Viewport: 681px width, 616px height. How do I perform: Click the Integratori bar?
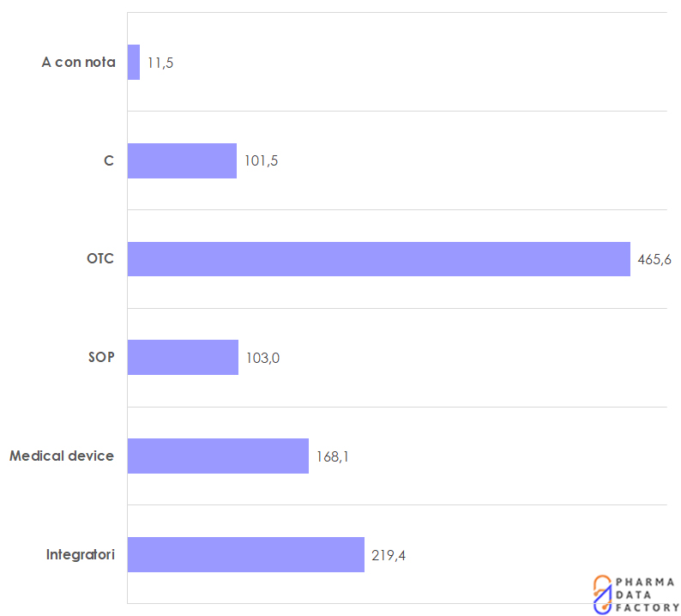245,554
